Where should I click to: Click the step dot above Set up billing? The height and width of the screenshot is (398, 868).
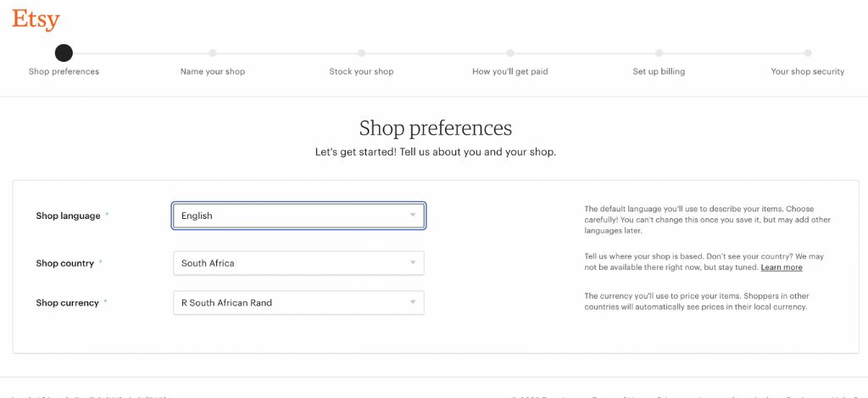(659, 53)
